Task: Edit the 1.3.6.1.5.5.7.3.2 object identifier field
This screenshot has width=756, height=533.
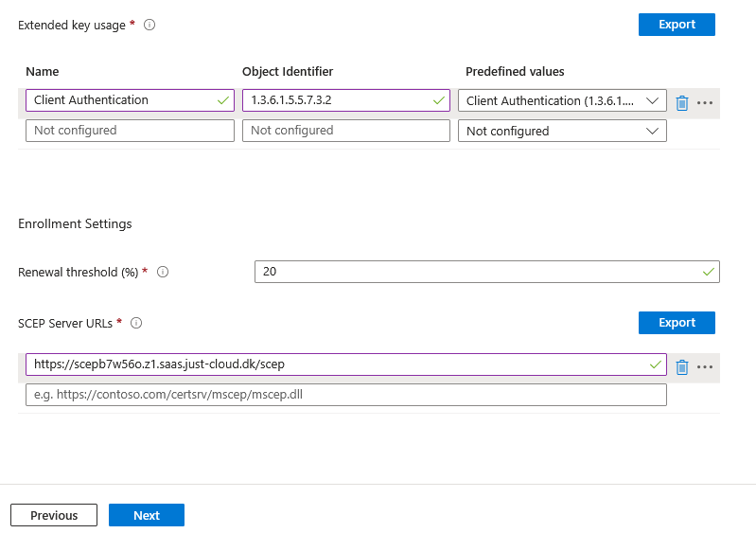Action: coord(346,100)
